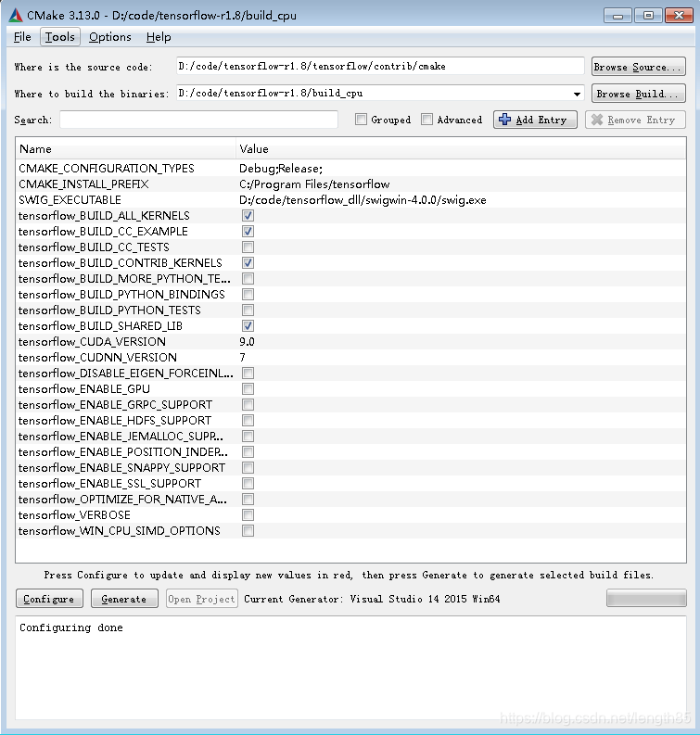Click the Browse Build button
Screen dimensions: 700x735
point(638,94)
